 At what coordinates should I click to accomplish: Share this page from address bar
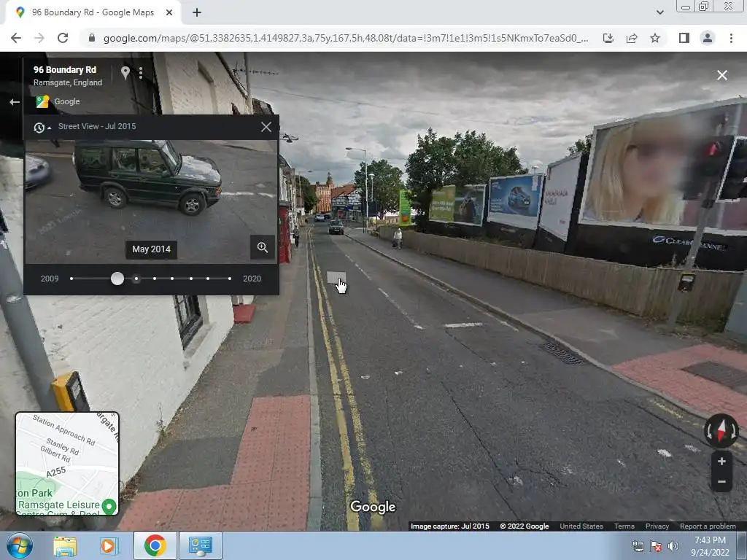pyautogui.click(x=632, y=38)
